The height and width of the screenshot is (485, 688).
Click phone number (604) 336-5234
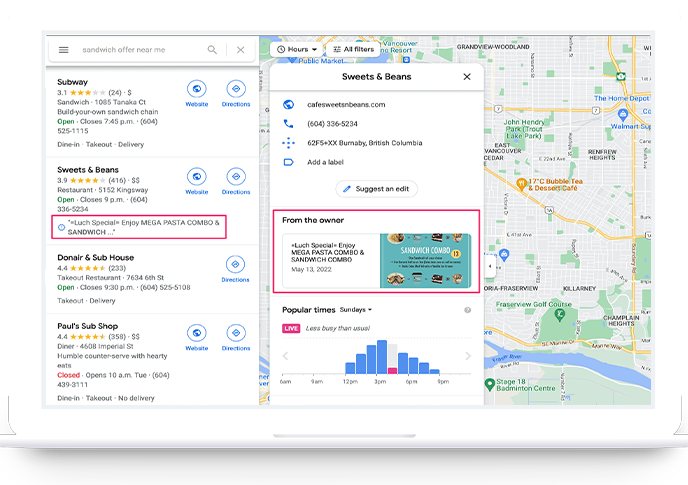(332, 124)
